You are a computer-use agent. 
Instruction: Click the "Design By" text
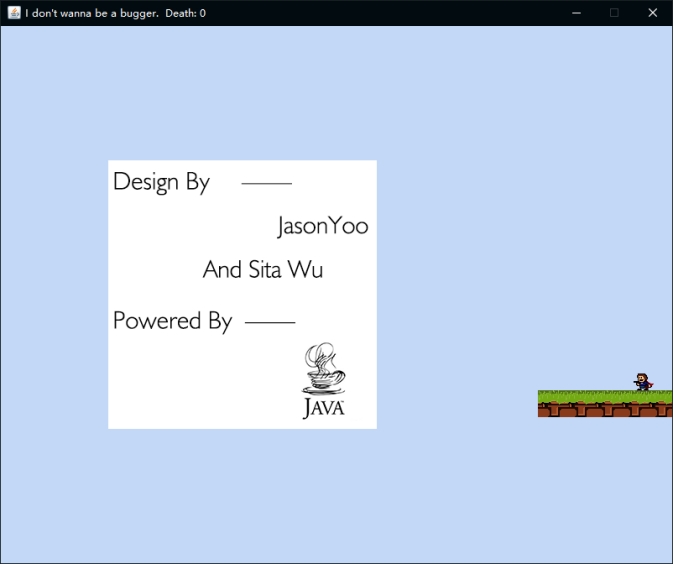[x=161, y=182]
